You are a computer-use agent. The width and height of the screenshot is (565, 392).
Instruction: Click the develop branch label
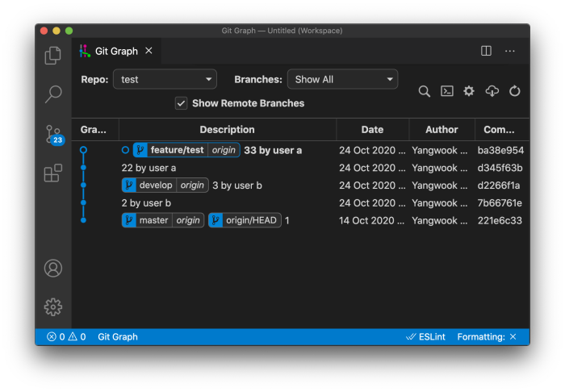pyautogui.click(x=156, y=186)
